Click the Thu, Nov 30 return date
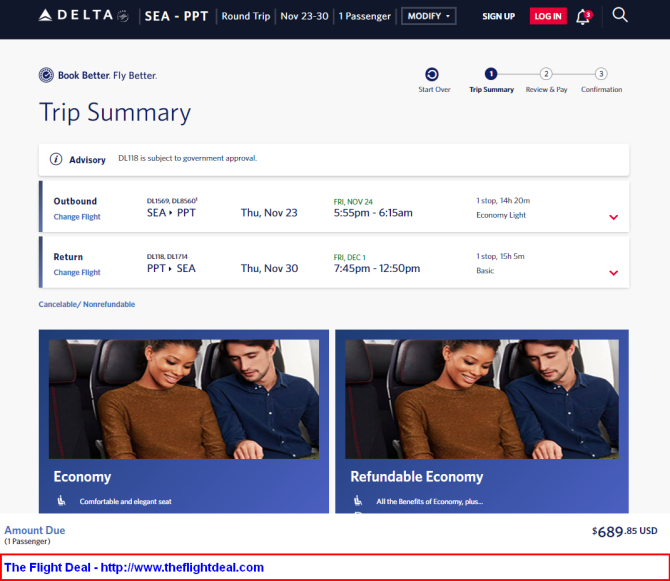The image size is (670, 581). pos(269,268)
